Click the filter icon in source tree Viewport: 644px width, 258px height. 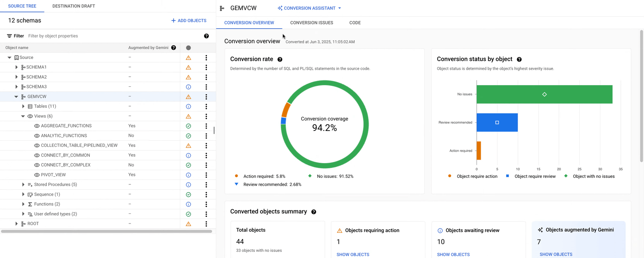coord(9,36)
